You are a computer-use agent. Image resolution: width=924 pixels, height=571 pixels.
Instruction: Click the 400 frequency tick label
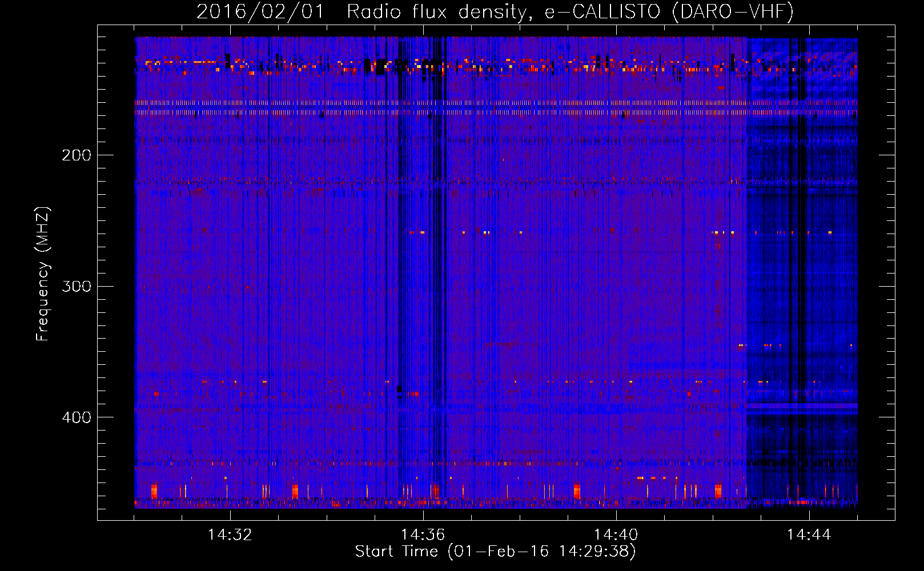77,417
